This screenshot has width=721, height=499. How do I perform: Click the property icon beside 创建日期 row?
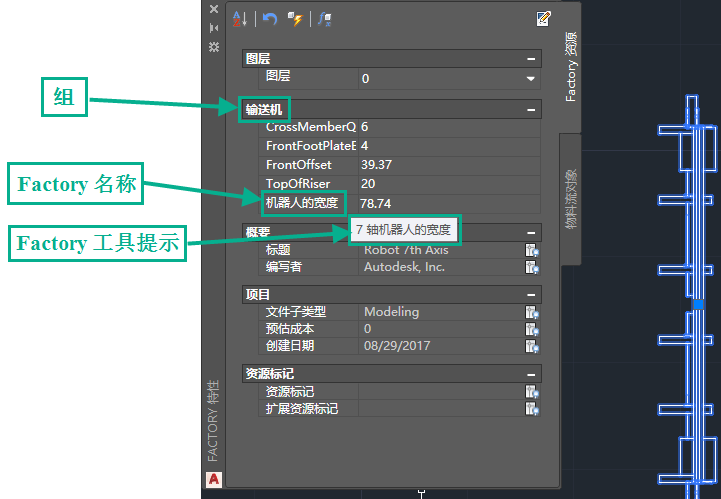532,346
